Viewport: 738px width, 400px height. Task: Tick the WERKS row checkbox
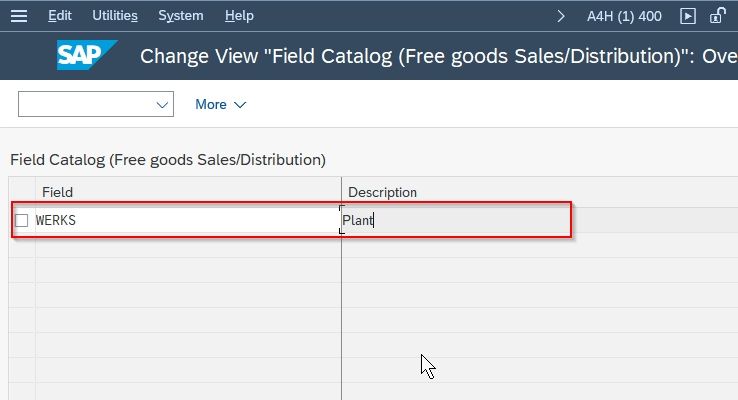tap(22, 220)
